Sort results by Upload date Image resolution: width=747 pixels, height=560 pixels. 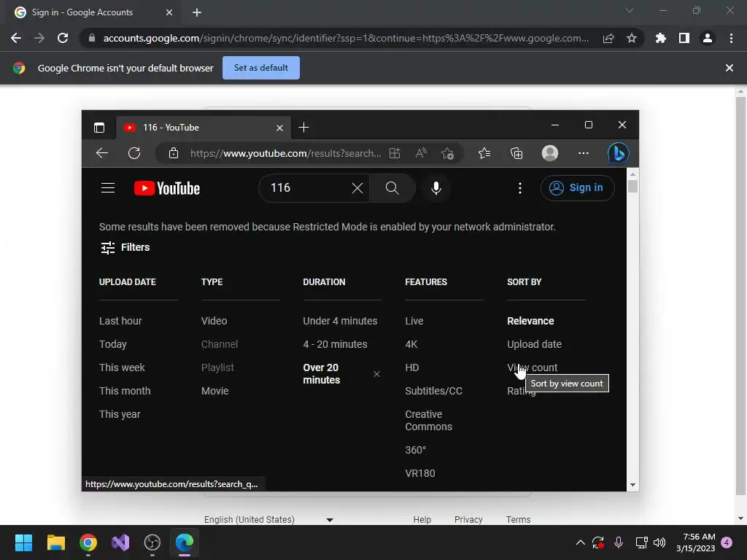[x=534, y=344]
